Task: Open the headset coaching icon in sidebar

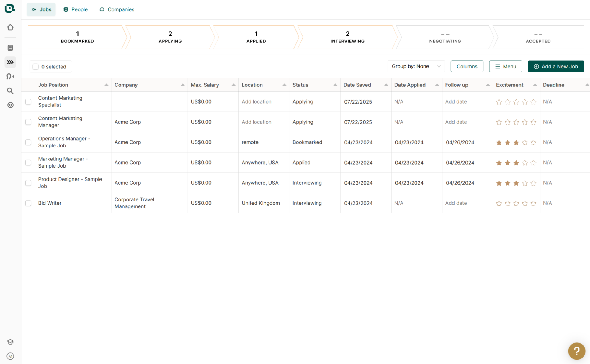Action: (x=10, y=76)
